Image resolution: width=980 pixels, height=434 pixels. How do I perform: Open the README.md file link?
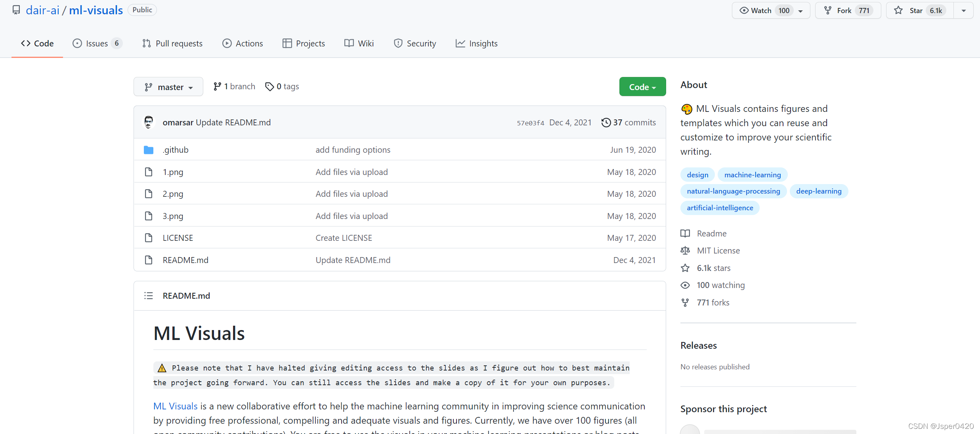pos(185,260)
